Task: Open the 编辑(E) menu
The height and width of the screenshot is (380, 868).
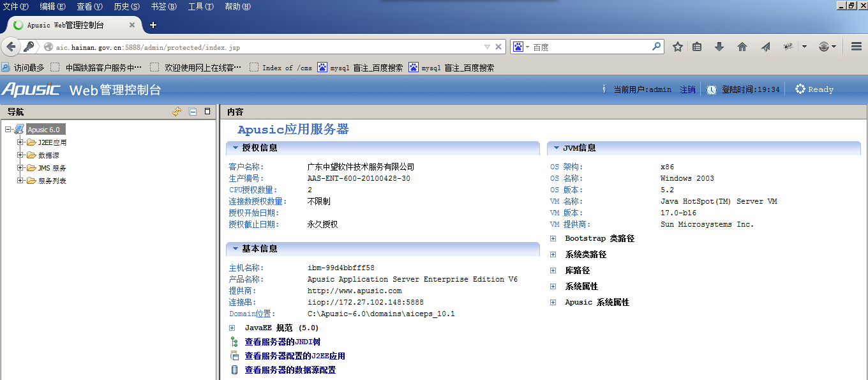Action: tap(52, 6)
